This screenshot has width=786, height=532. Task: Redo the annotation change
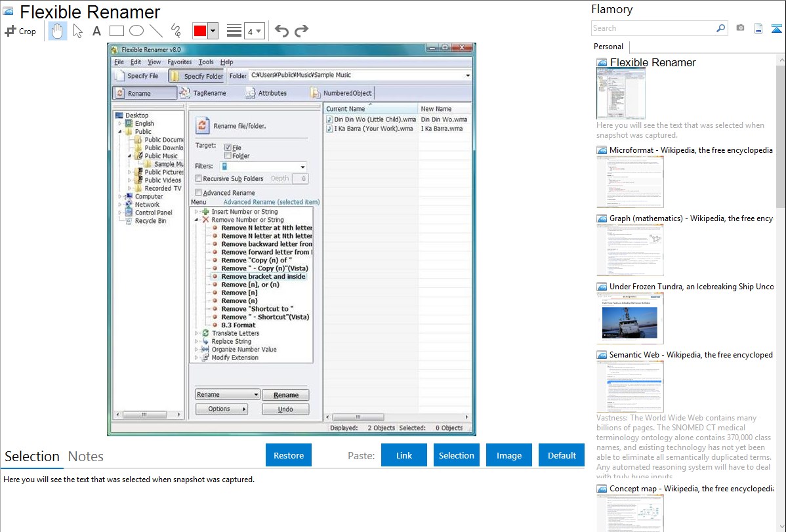click(301, 31)
